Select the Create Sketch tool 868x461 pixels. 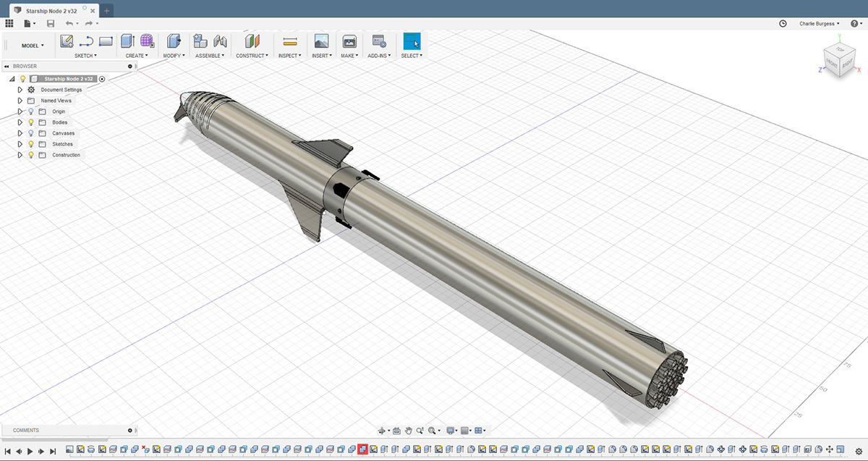tap(67, 41)
